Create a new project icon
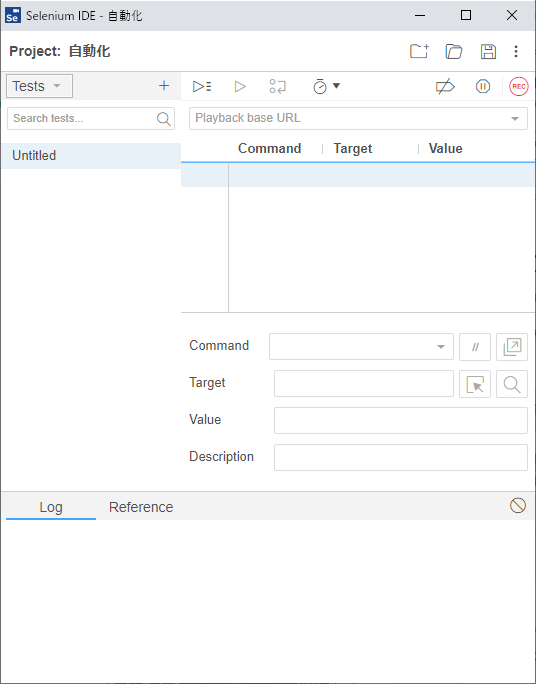The height and width of the screenshot is (684, 536). coord(419,51)
